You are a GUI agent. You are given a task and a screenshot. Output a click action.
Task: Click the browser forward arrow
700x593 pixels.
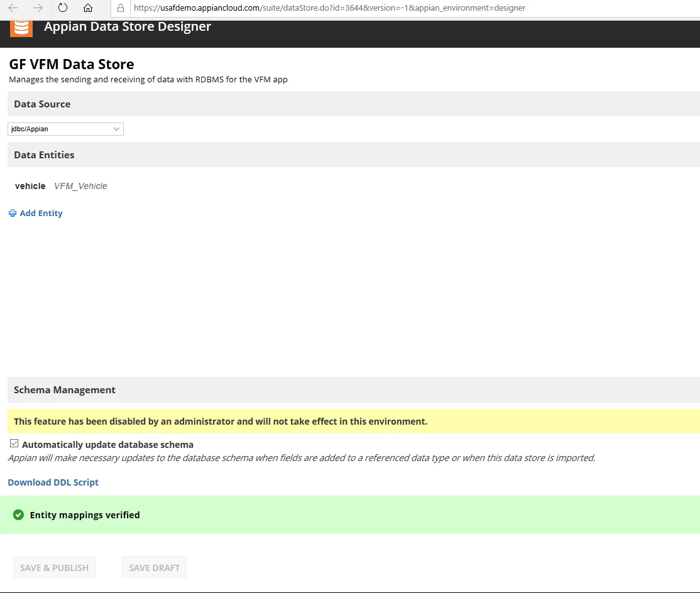click(38, 8)
